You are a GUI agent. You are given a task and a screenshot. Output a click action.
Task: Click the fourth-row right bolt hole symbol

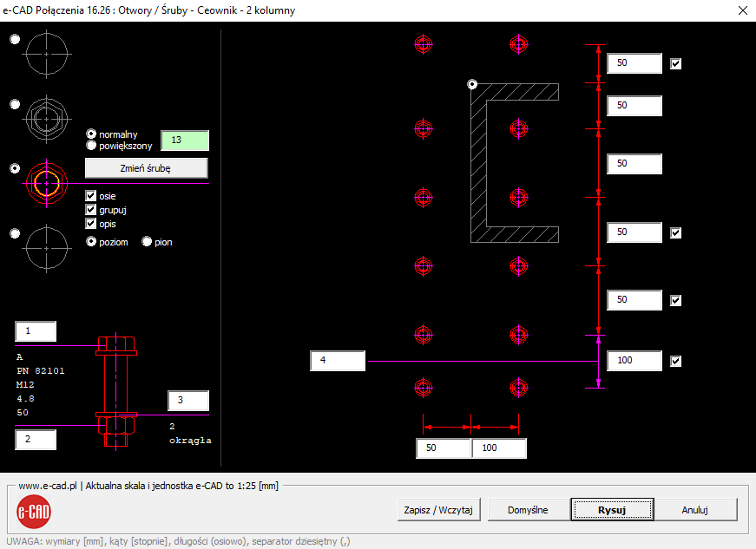click(519, 266)
